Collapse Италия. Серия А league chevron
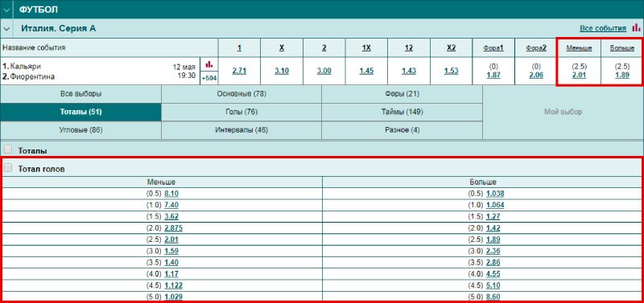This screenshot has height=303, width=644. pyautogui.click(x=6, y=29)
